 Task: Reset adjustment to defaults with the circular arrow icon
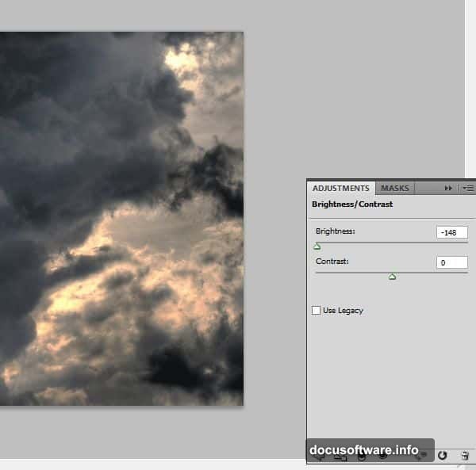442,456
